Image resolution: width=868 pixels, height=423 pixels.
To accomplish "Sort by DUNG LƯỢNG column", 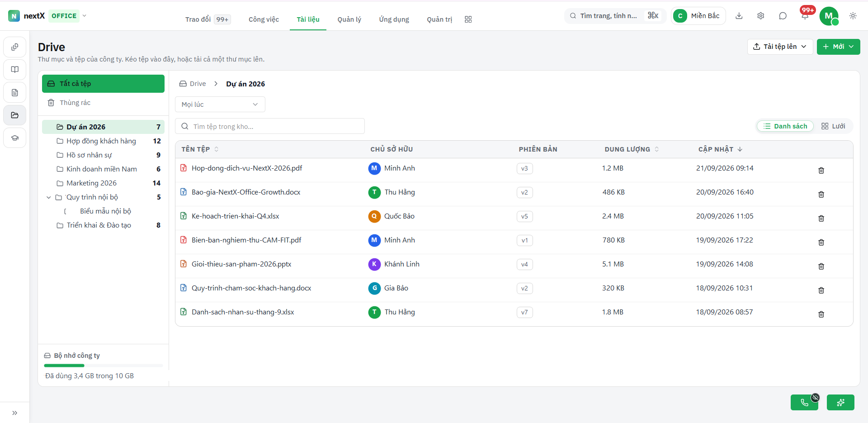I will [632, 149].
